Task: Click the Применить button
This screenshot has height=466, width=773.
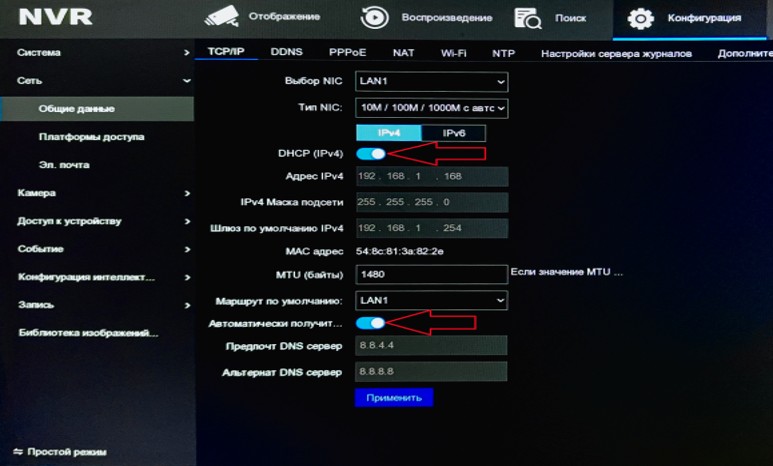Action: click(x=394, y=397)
